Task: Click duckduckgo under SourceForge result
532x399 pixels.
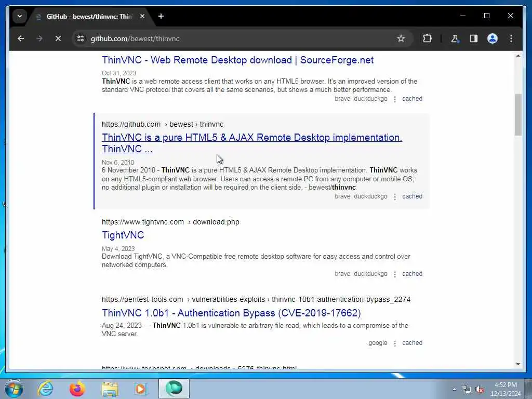Action: coord(370,99)
